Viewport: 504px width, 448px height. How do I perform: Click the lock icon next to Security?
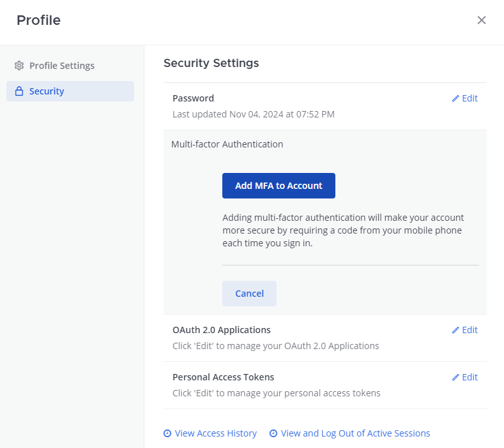coord(19,91)
